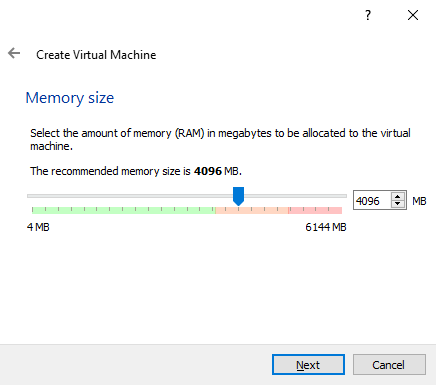Click the slider track right of the handle
This screenshot has height=385, width=436.
[295, 196]
